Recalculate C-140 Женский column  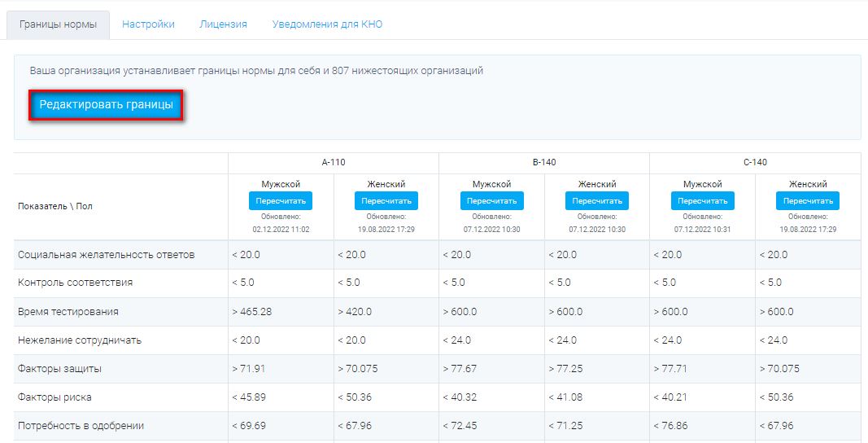[808, 200]
